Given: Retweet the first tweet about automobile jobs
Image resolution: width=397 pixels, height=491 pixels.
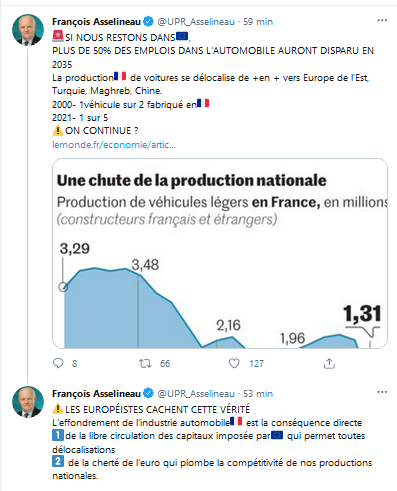Looking at the screenshot, I should 145,363.
